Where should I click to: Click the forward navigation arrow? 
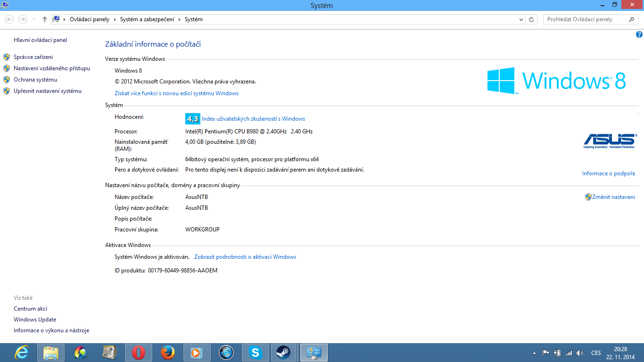click(23, 19)
